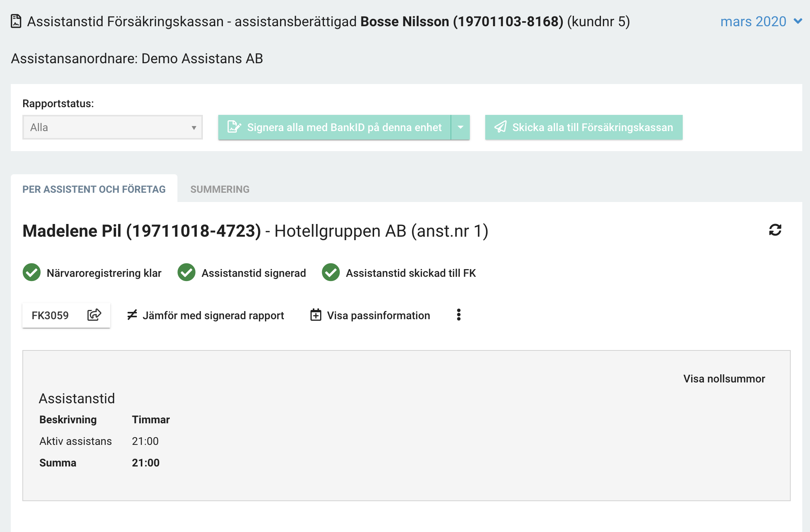Click the refresh icon beside Madelene Pil

coord(775,230)
